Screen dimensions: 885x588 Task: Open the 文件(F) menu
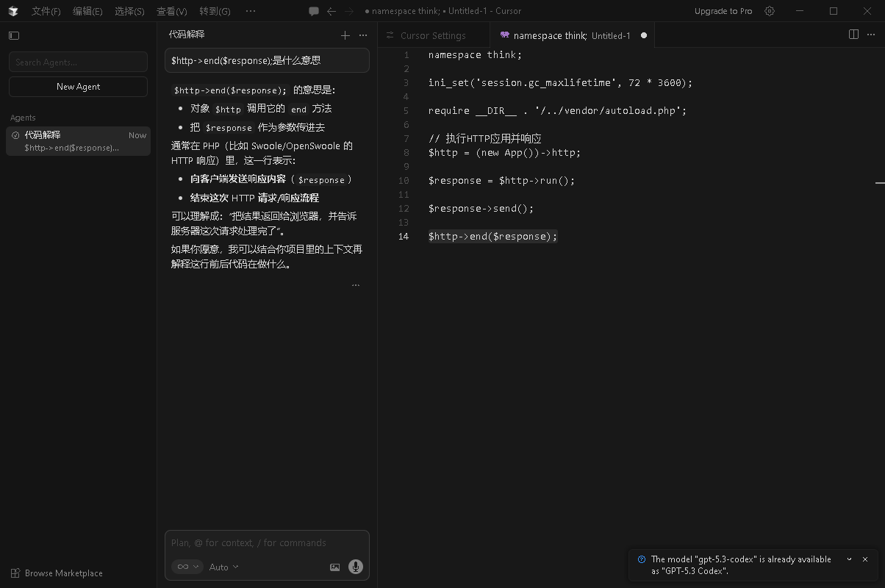click(46, 11)
